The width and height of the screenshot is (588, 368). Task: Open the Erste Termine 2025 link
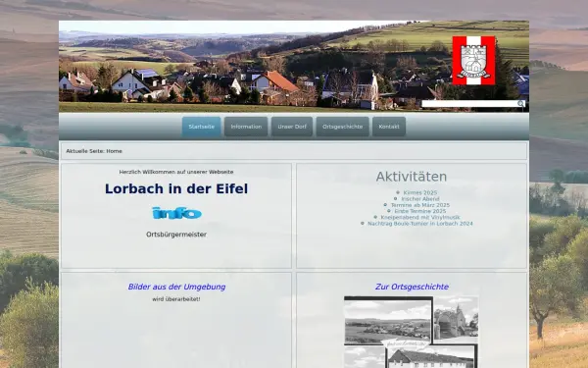click(x=420, y=211)
